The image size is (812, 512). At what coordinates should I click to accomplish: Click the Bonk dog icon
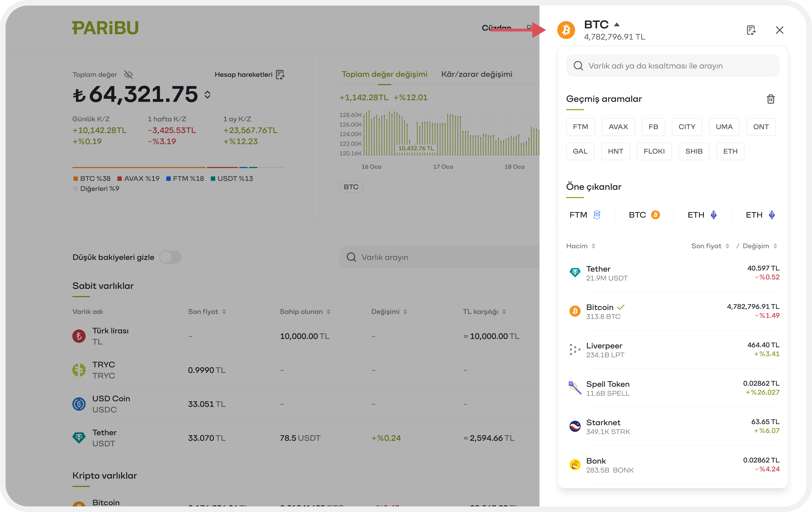575,465
